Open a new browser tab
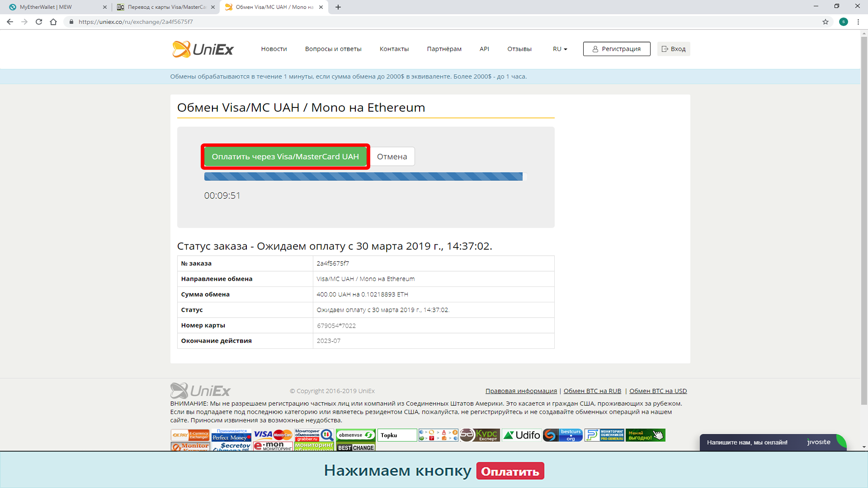The image size is (868, 488). [x=338, y=7]
